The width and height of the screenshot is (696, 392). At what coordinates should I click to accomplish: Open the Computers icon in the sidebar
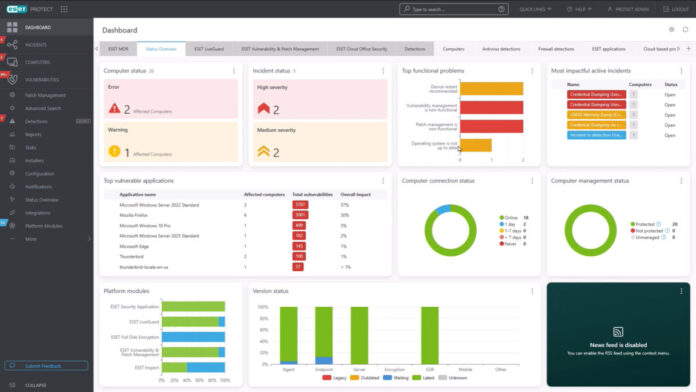click(12, 62)
